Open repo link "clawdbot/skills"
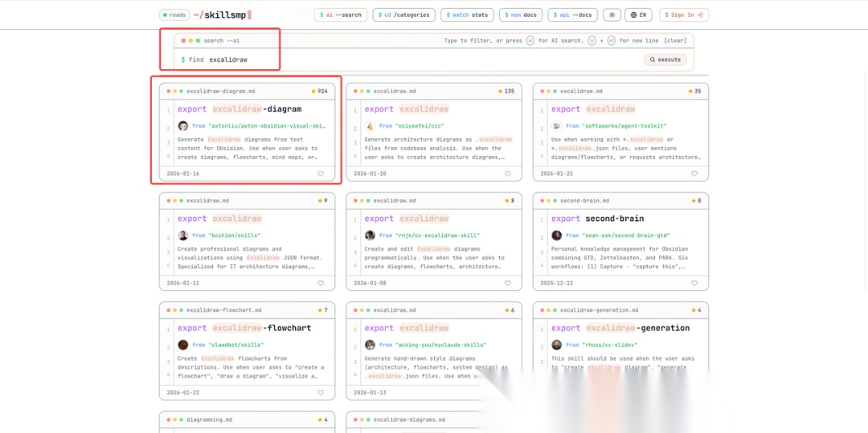 point(235,345)
